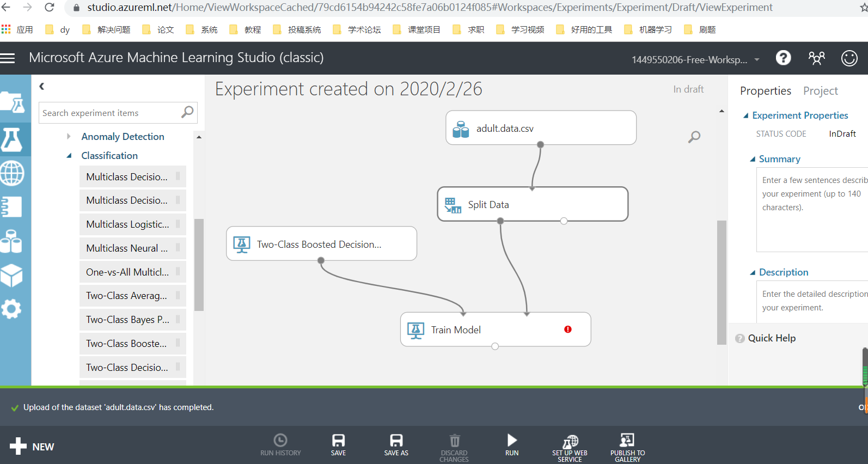This screenshot has height=464, width=868.
Task: Select Two-Class Bayes Point module in list
Action: pyautogui.click(x=133, y=320)
